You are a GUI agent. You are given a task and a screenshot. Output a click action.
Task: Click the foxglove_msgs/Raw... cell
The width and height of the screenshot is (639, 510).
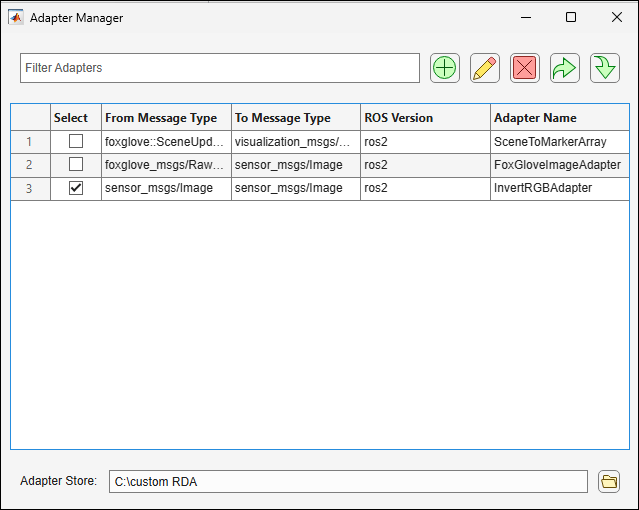coord(166,165)
